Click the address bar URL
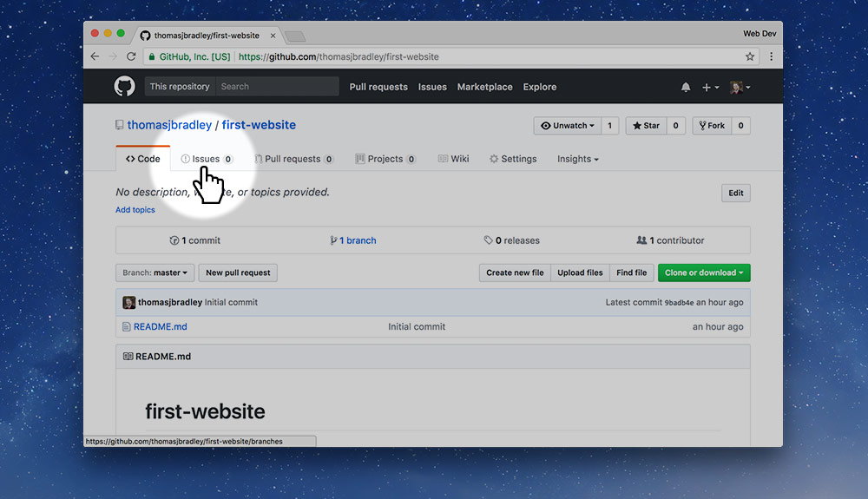Viewport: 868px width, 499px height. pyautogui.click(x=339, y=56)
